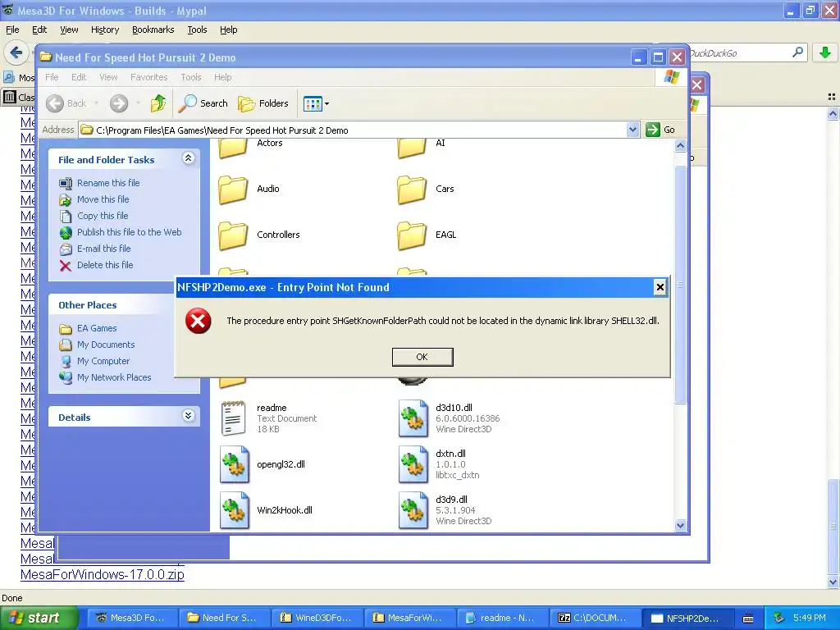Open the History menu in Mypal browser
Screen dimensions: 840x630
105,30
